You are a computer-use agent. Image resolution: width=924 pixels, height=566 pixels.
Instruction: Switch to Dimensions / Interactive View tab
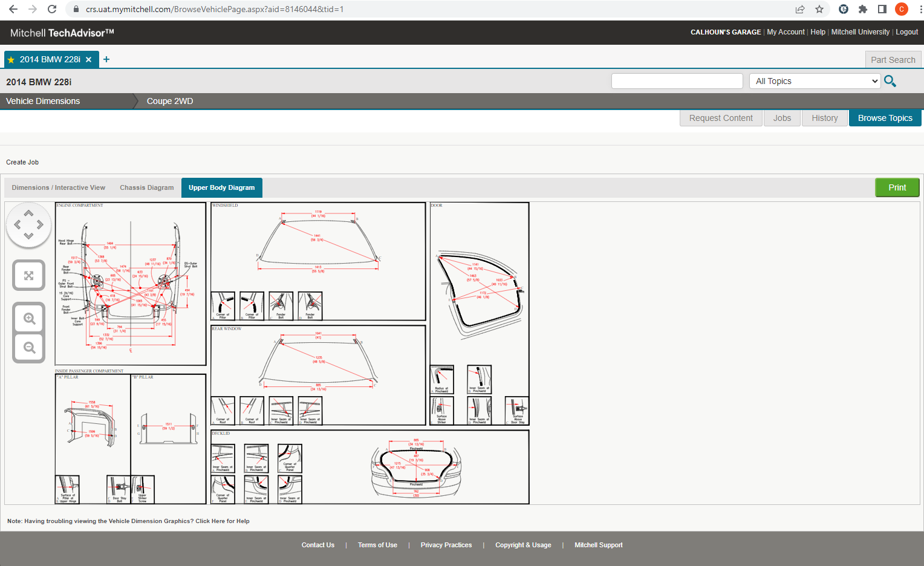[x=59, y=187]
